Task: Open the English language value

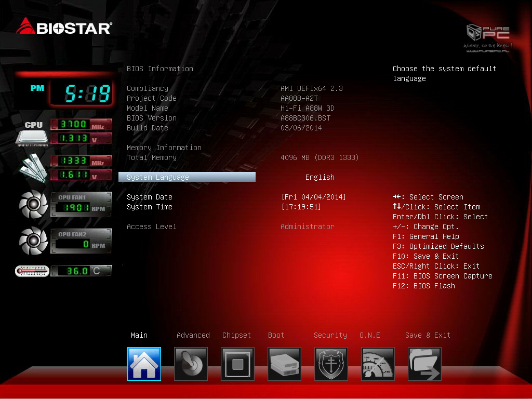Action: pos(320,177)
